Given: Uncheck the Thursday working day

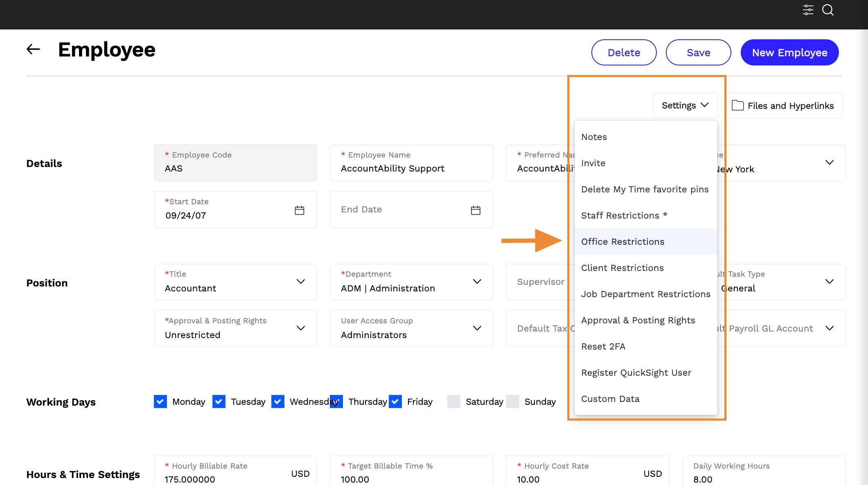Looking at the screenshot, I should (x=336, y=402).
